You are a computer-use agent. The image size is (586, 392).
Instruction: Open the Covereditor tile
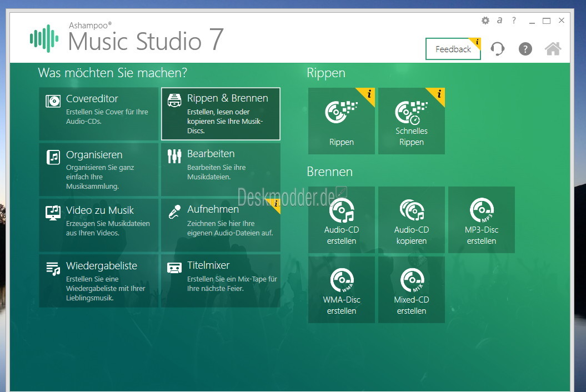point(99,114)
